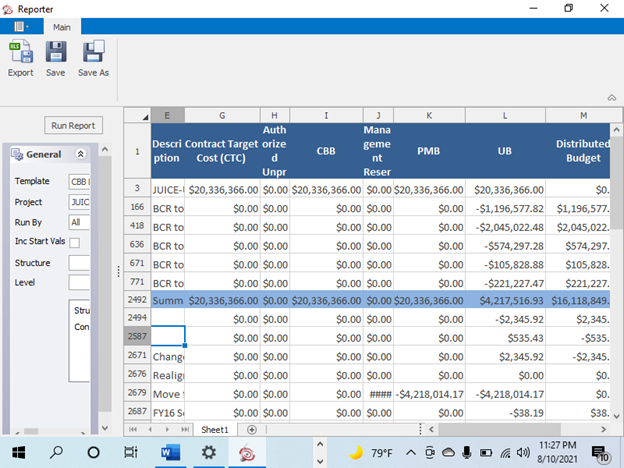
Task: Click the spreadsheet horizontal scrollbar thumb
Action: point(500,429)
